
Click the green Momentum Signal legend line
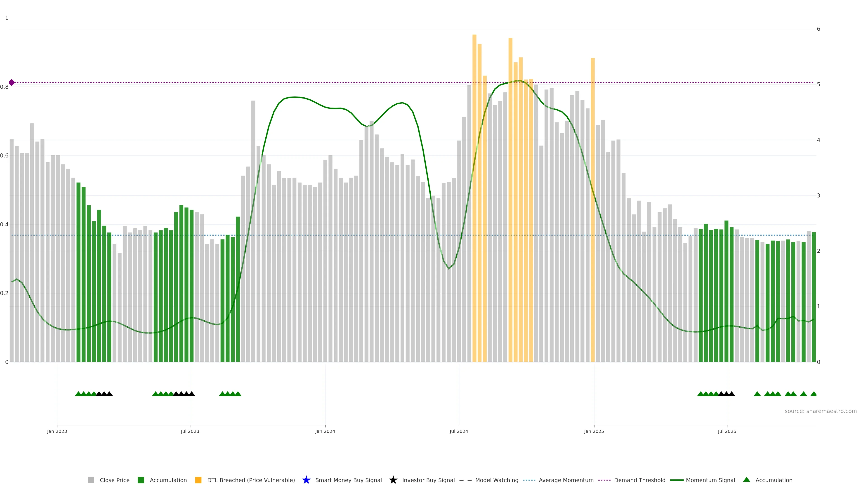[x=677, y=480]
